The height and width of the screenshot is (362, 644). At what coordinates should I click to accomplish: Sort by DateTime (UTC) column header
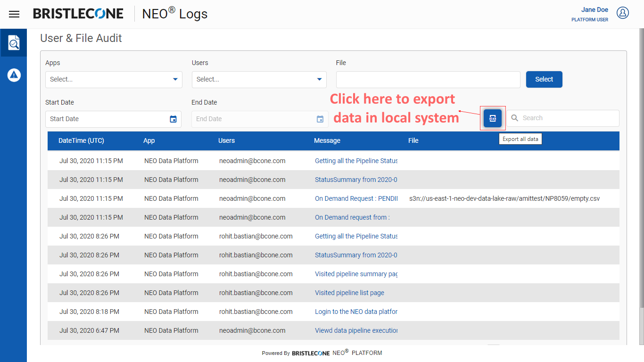81,140
